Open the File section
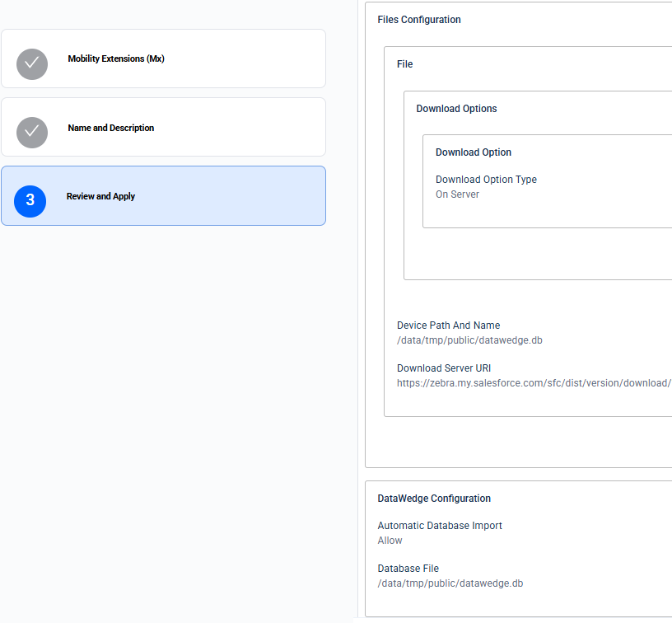The width and height of the screenshot is (672, 623). tap(404, 63)
